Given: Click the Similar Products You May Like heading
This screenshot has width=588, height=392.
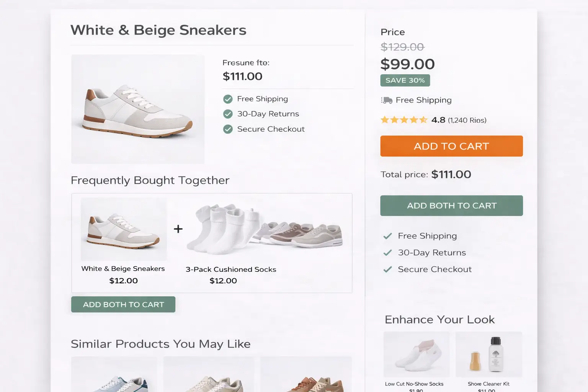Looking at the screenshot, I should 160,344.
